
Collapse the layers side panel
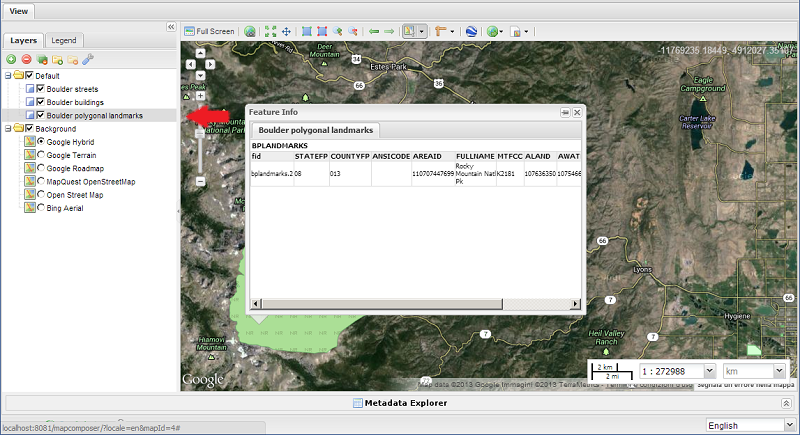click(x=171, y=27)
